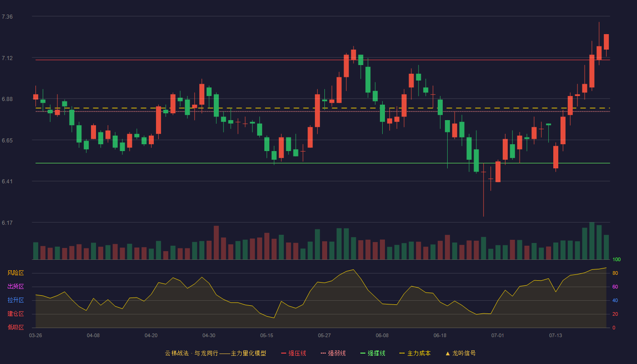Toggle the 强撑线 legend item

point(373,353)
